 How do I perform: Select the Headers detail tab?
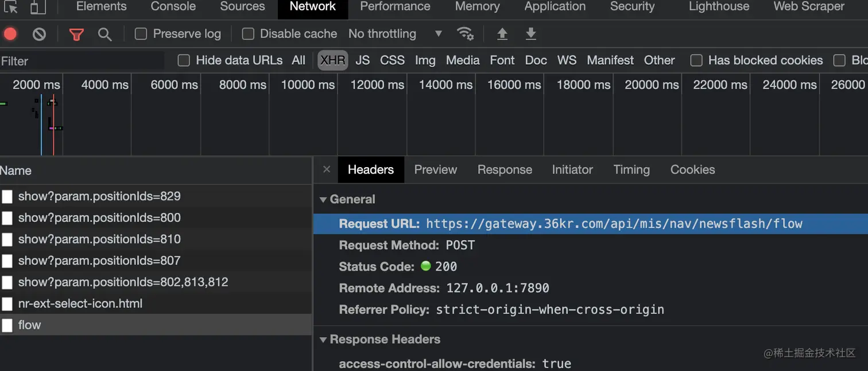[x=371, y=169]
